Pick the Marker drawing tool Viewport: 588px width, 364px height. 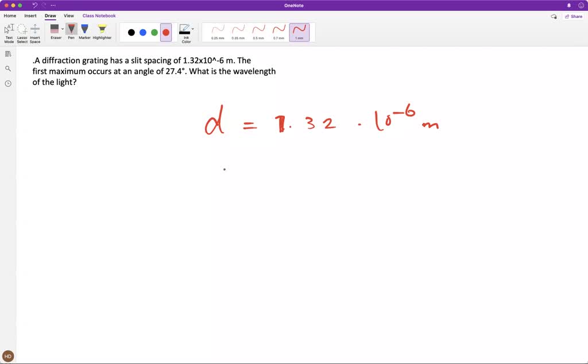(84, 32)
